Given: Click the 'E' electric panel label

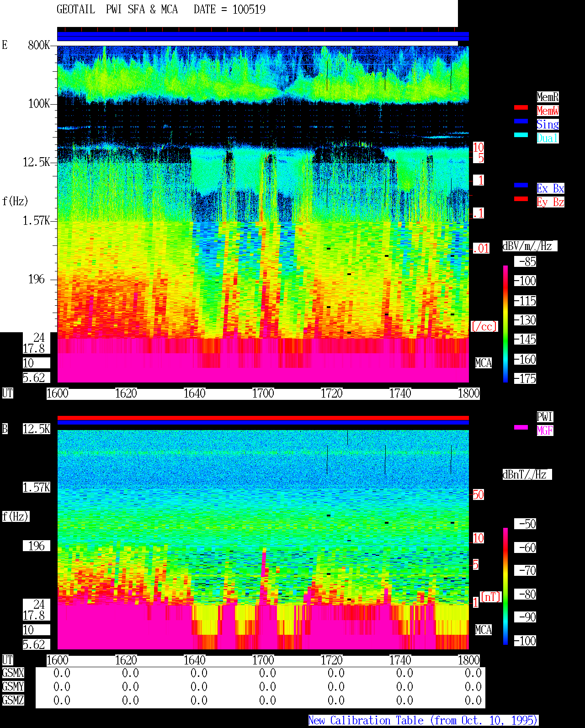Looking at the screenshot, I should pos(5,45).
